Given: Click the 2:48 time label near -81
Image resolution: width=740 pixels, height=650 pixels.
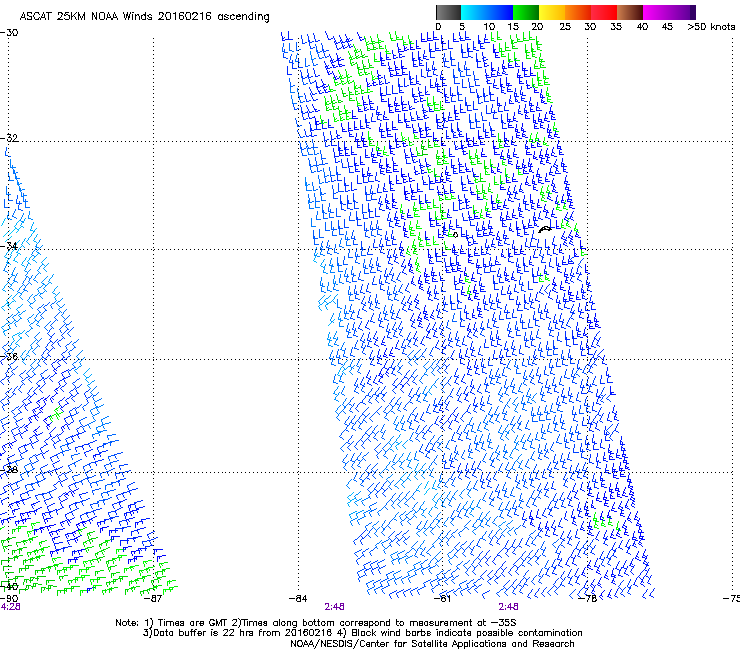Looking at the screenshot, I should click(508, 607).
